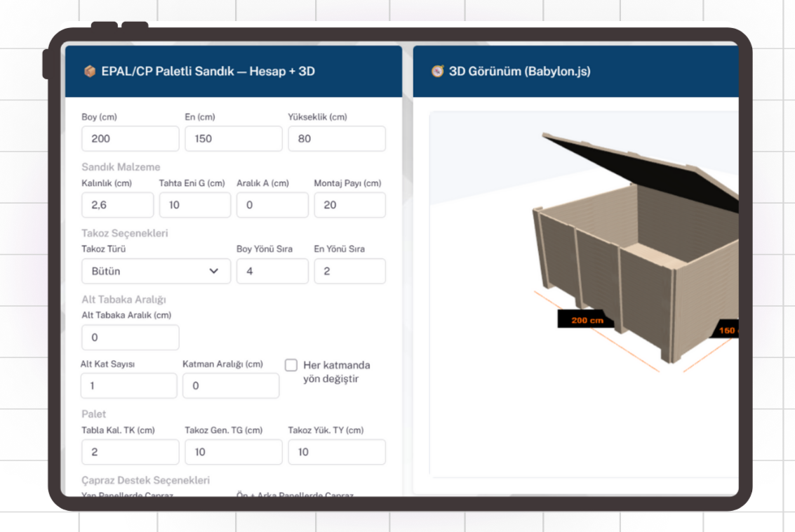Click the Boy (cm) input field
Image resolution: width=795 pixels, height=532 pixels.
click(x=130, y=139)
